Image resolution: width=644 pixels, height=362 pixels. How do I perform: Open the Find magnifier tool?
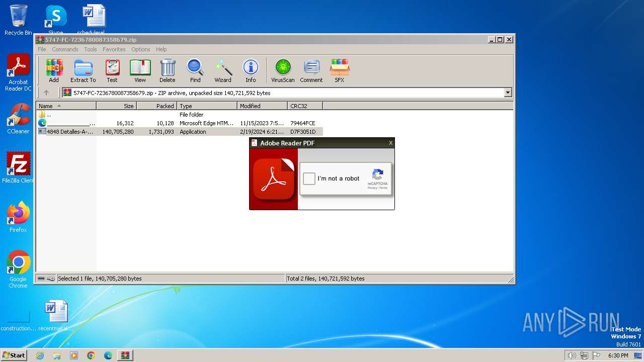click(x=195, y=70)
